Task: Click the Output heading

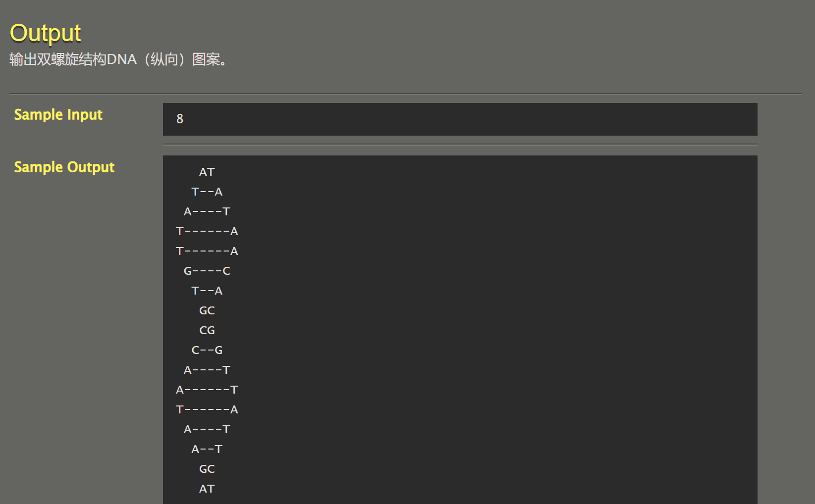Action: coord(45,34)
